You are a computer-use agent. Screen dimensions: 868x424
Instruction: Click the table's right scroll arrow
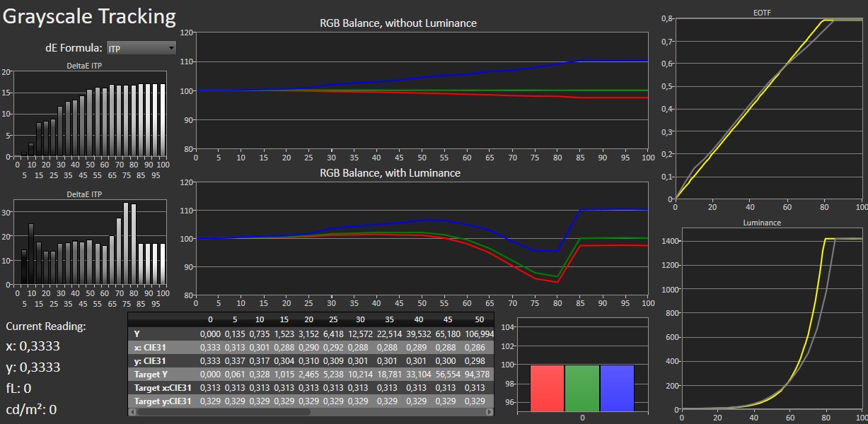pos(490,411)
